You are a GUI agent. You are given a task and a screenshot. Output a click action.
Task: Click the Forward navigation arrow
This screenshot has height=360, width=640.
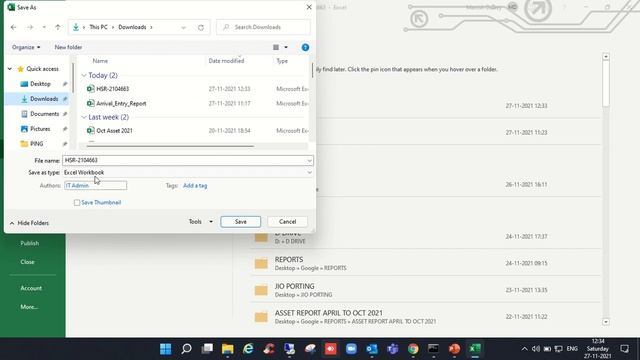pyautogui.click(x=30, y=27)
